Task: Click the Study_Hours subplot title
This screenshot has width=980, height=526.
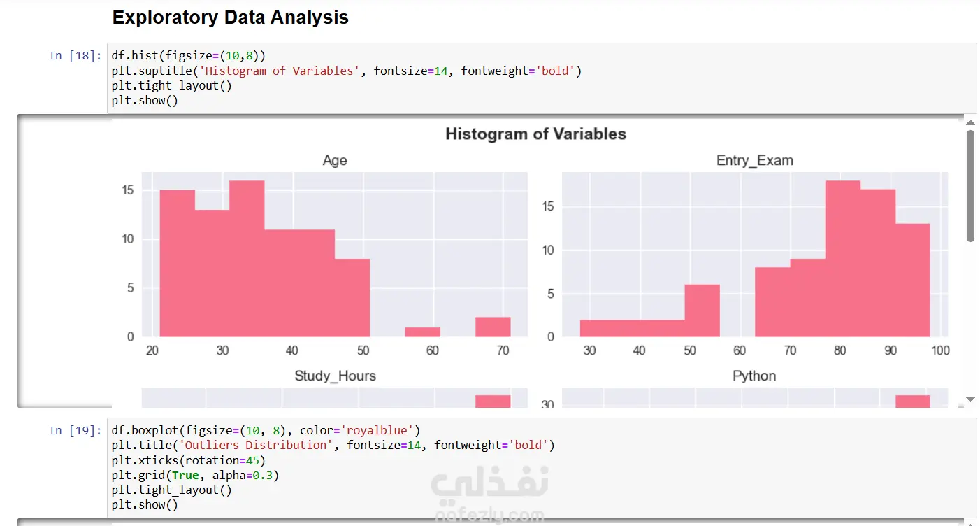Action: [335, 376]
